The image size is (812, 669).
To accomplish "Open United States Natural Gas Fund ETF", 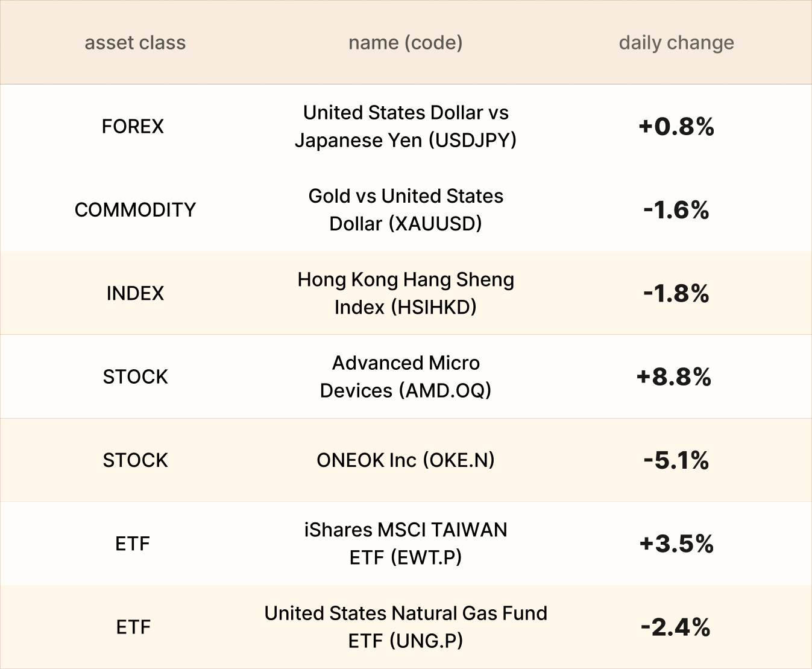I will (x=405, y=627).
